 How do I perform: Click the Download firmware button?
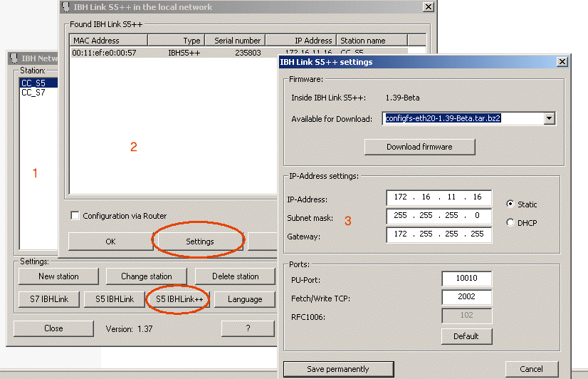click(419, 147)
